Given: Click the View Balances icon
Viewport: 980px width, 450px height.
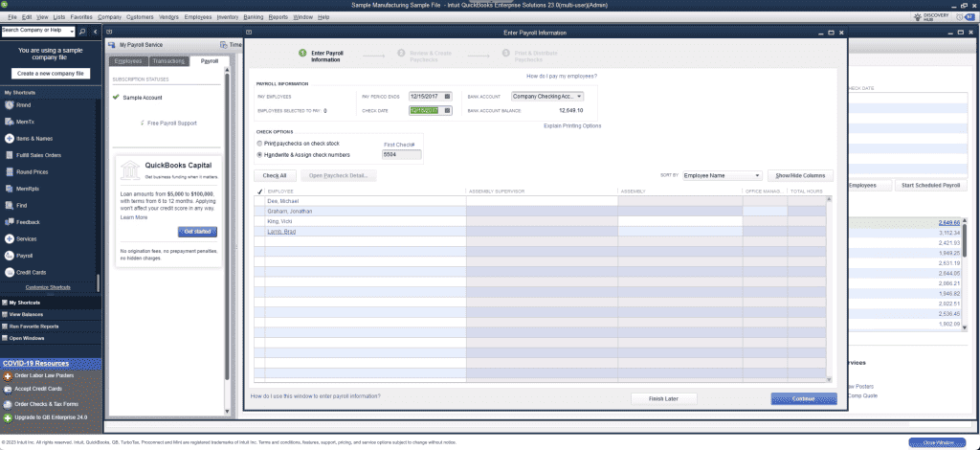Looking at the screenshot, I should 5,314.
